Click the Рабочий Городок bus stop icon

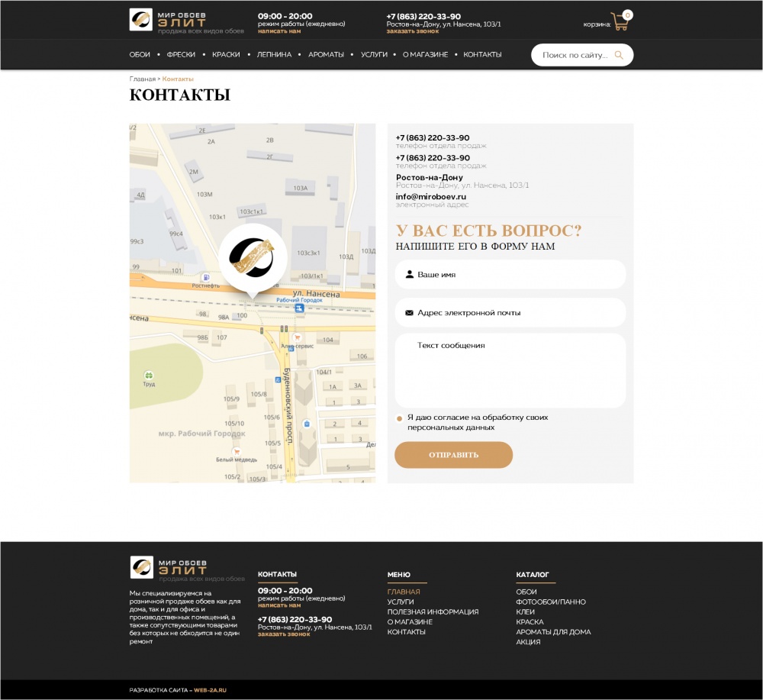tap(299, 309)
